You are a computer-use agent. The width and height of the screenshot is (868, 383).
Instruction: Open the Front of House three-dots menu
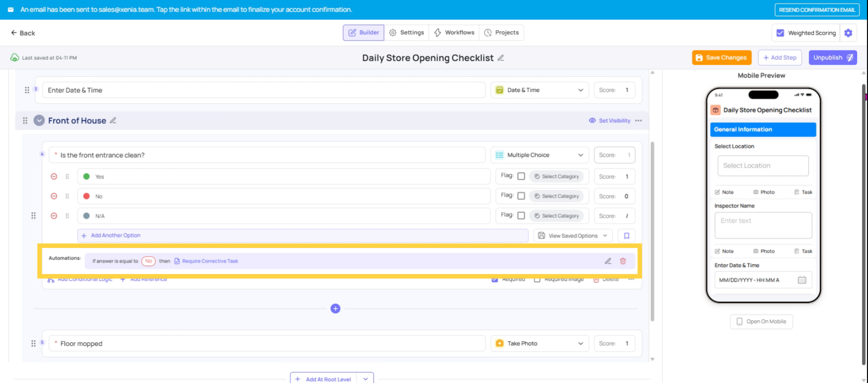click(638, 121)
